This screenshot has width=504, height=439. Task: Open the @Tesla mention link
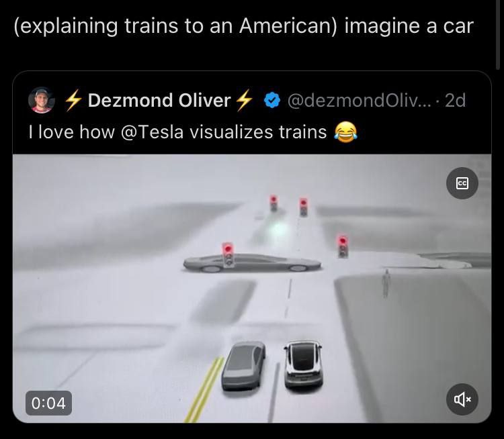(152, 132)
